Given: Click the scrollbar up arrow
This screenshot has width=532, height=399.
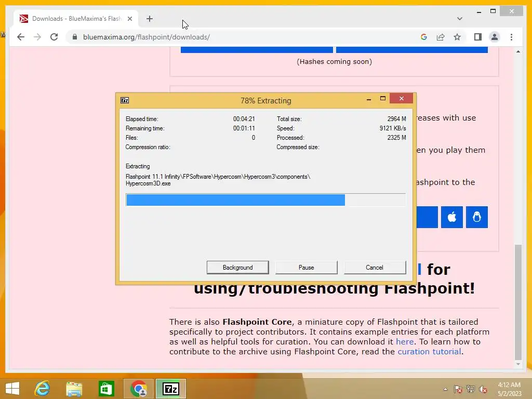Looking at the screenshot, I should [518, 51].
